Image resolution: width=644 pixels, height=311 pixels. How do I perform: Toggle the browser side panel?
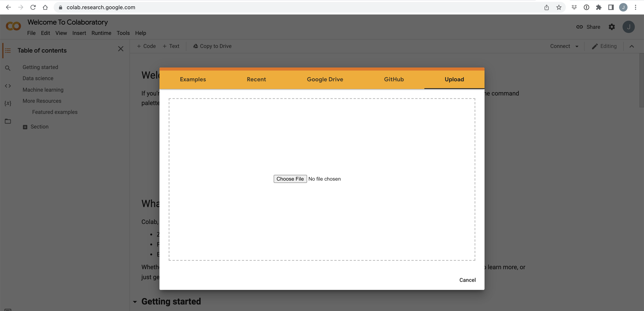tap(611, 7)
